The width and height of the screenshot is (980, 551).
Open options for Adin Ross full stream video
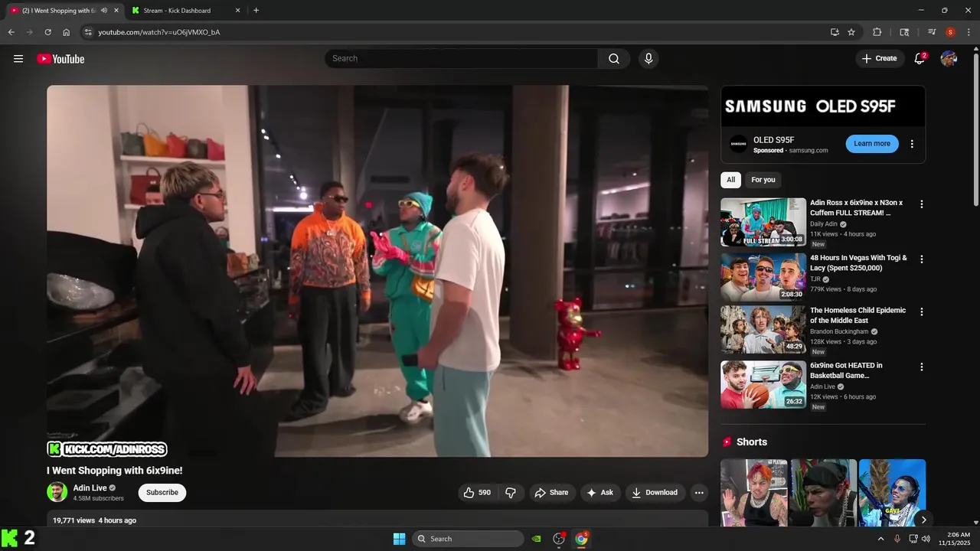(922, 204)
